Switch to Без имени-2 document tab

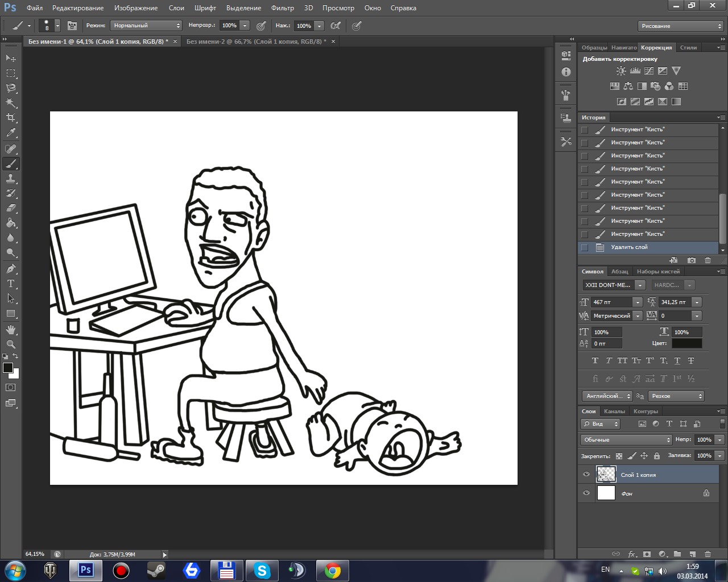pos(256,41)
